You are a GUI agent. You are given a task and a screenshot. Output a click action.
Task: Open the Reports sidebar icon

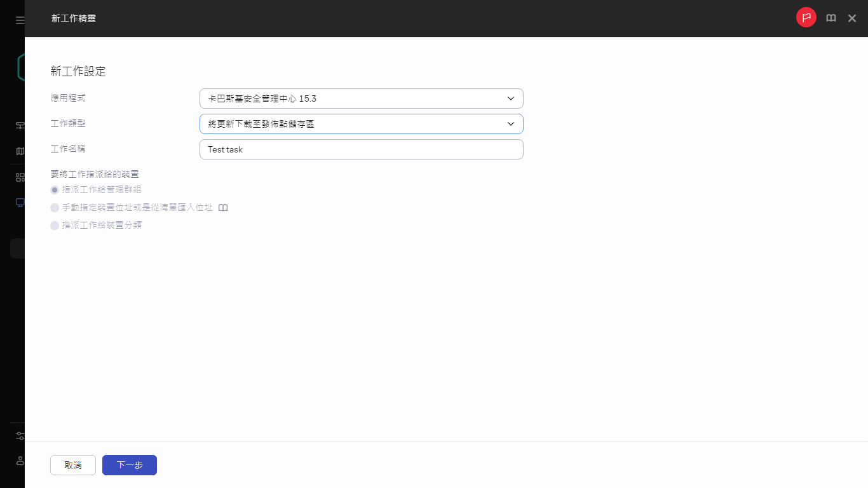(18, 151)
